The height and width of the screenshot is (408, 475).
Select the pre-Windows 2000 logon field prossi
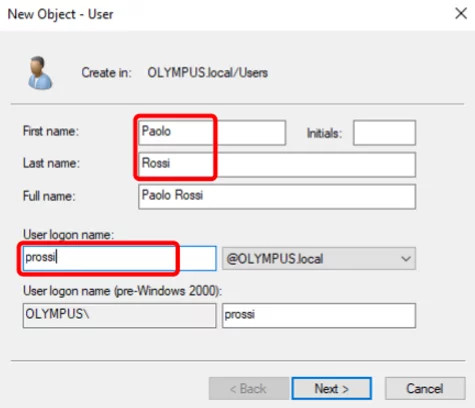pyautogui.click(x=319, y=315)
